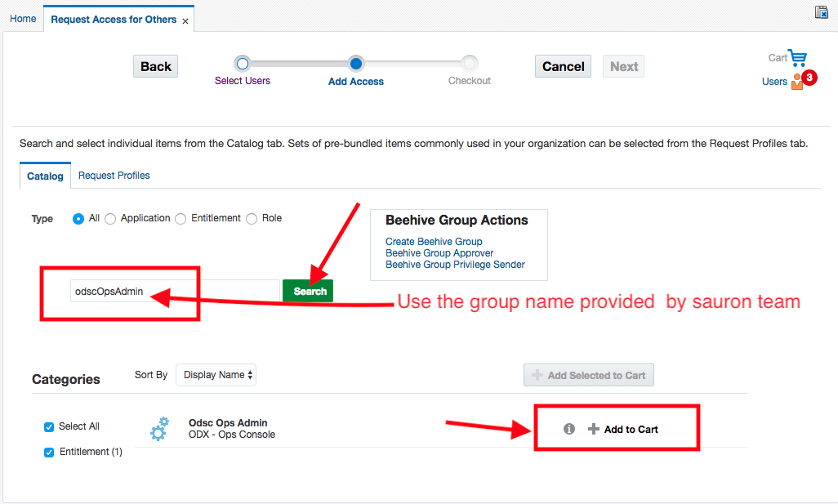Viewport: 838px width, 504px height.
Task: Switch to the Request Profiles tab
Action: (x=114, y=176)
